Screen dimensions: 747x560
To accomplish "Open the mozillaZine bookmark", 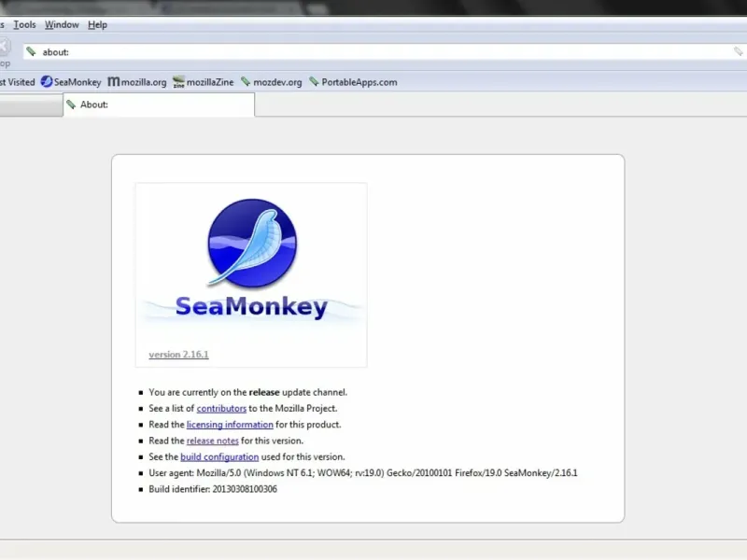I will point(204,82).
